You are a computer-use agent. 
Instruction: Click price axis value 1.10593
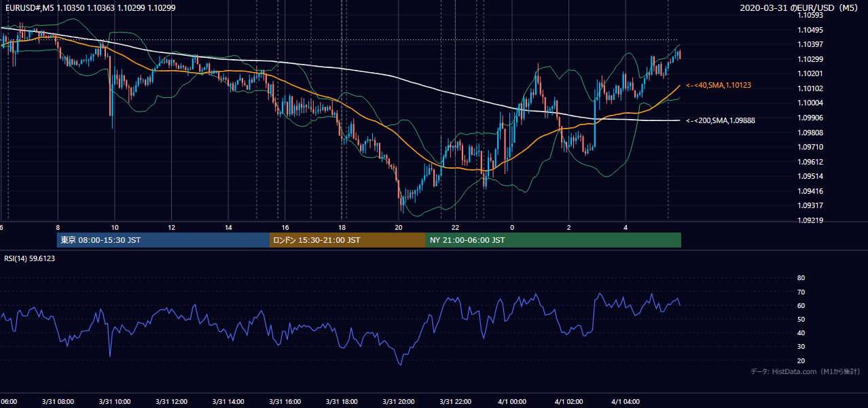coord(810,16)
